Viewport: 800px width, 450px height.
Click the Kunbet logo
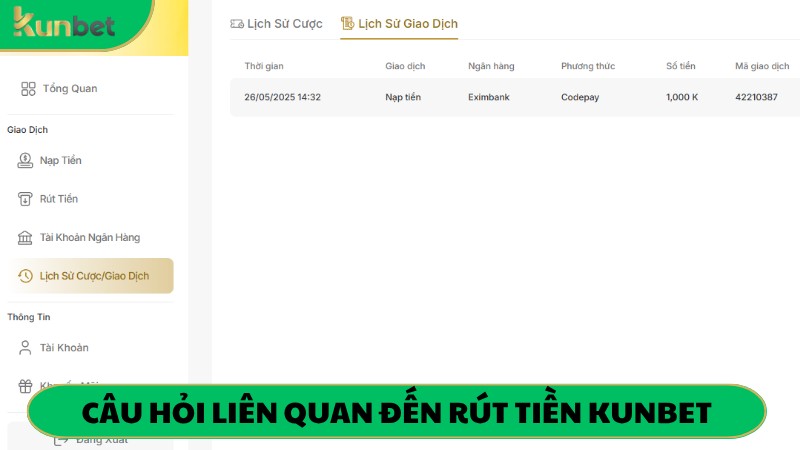click(x=64, y=23)
